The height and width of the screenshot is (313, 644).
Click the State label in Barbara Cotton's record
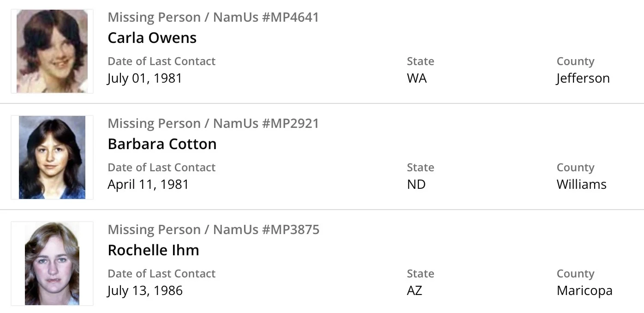click(420, 168)
